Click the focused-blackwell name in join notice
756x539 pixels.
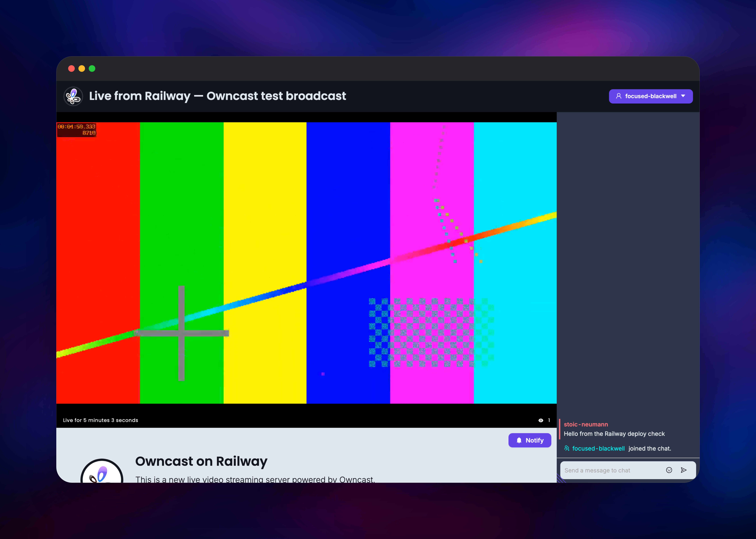598,448
